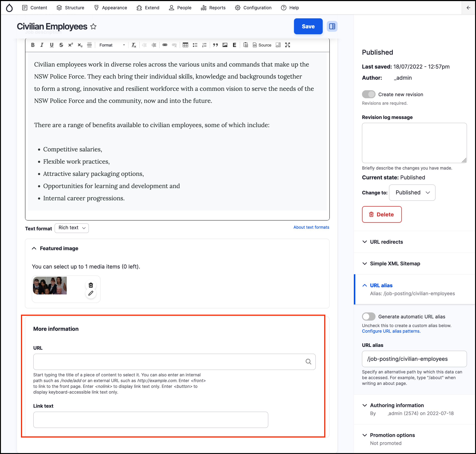Insert horizontal line in the editor

pos(89,45)
